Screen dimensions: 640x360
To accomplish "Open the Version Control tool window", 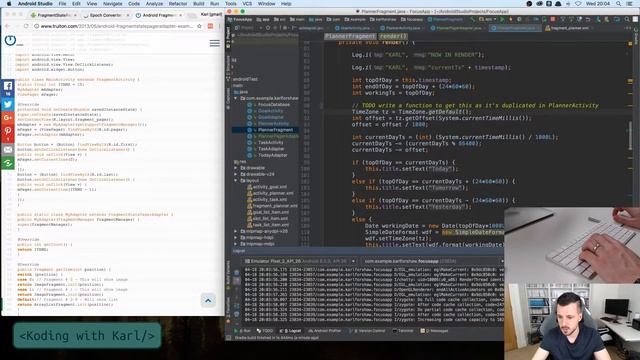I will 367,331.
